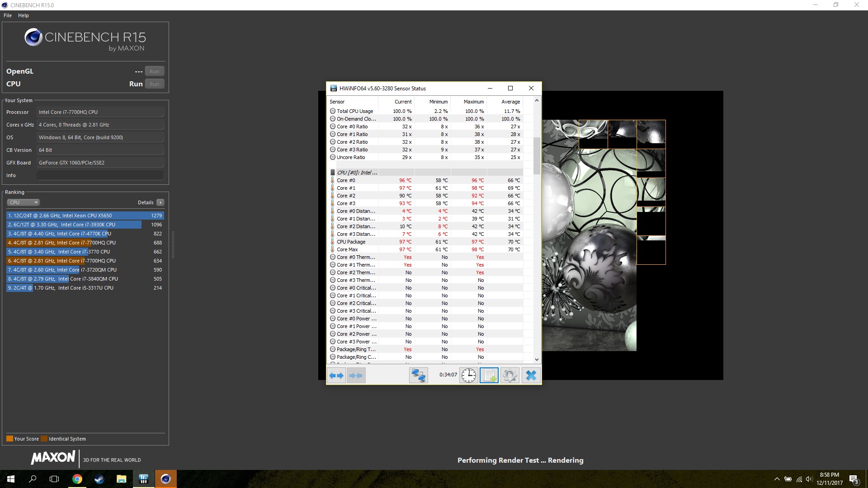
Task: Reset sensor timer with clock icon
Action: 469,375
